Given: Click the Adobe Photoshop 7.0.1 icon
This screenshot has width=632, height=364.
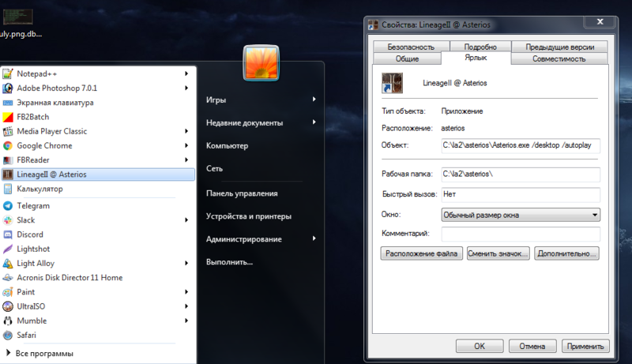Looking at the screenshot, I should 8,88.
